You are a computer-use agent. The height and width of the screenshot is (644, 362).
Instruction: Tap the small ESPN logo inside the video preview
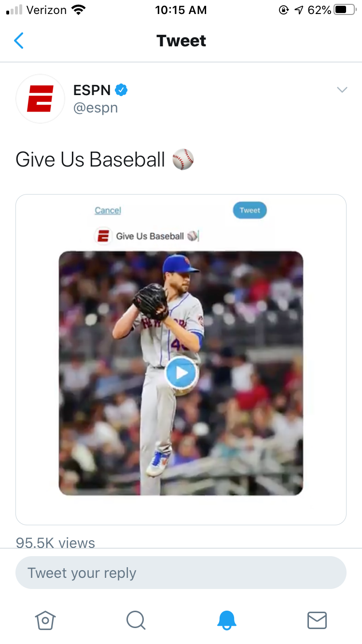click(x=103, y=237)
